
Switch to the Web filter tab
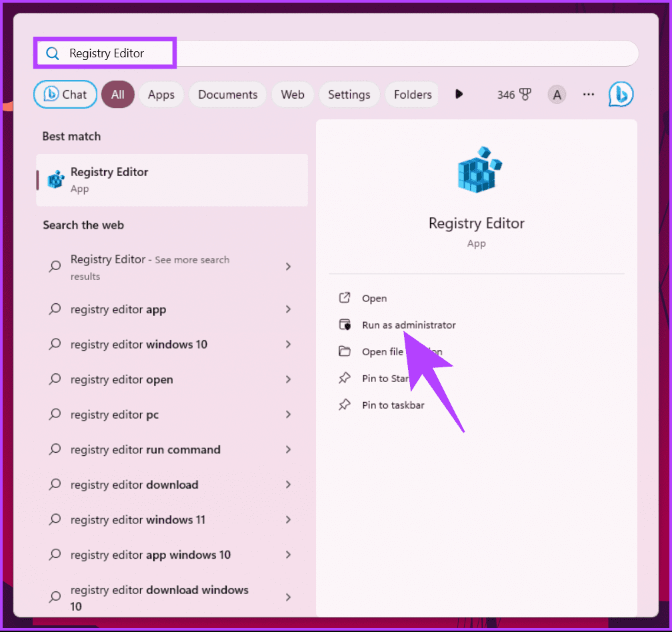293,94
